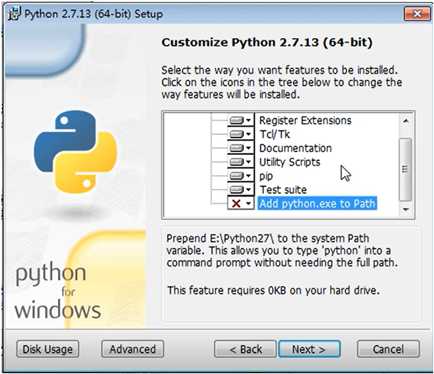Click the Disk Usage button
This screenshot has width=434, height=374.
(x=48, y=349)
